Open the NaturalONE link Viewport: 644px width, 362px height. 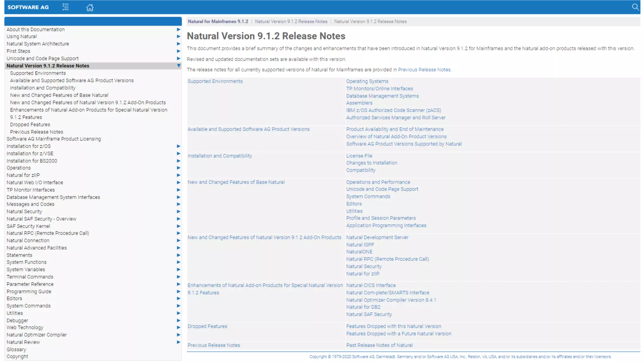(359, 252)
